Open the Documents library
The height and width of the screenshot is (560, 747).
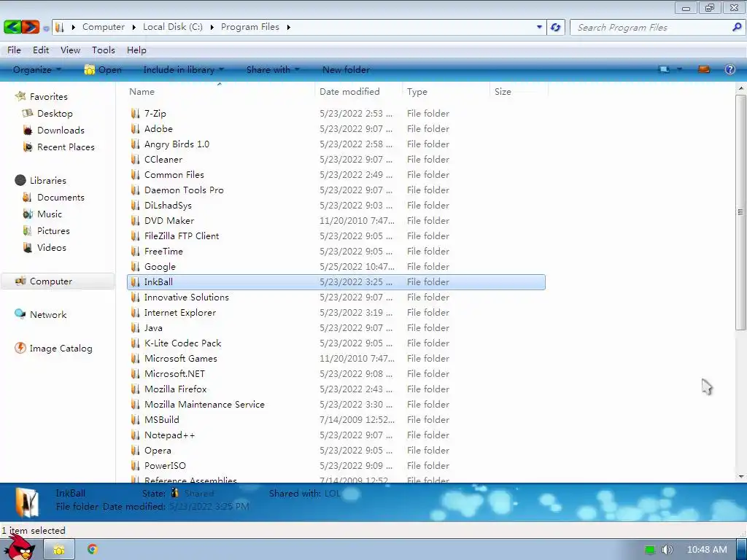tap(61, 197)
